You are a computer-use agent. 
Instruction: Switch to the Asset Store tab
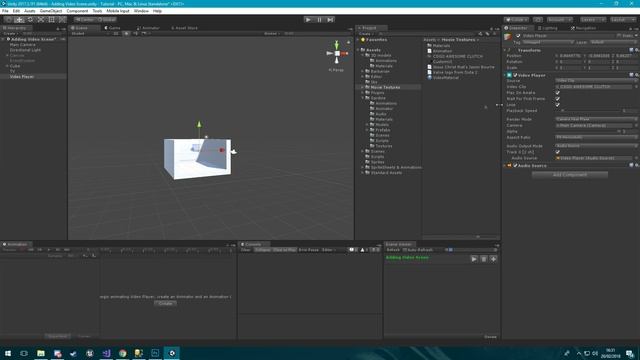pos(184,28)
